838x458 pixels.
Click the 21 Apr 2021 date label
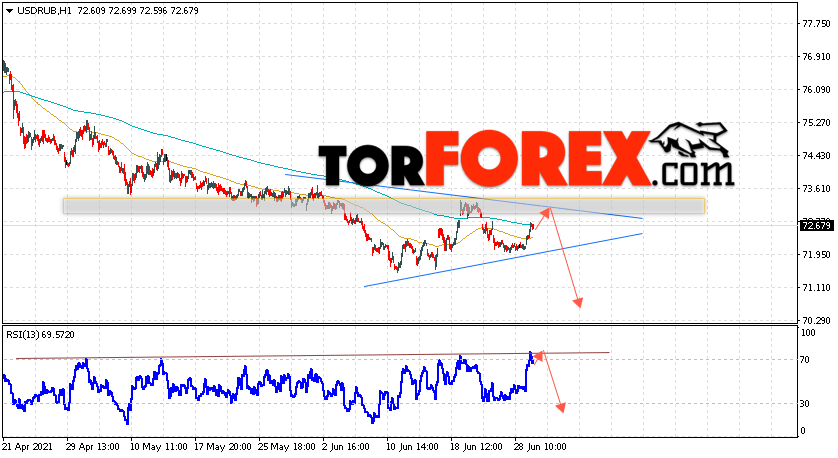tap(25, 447)
